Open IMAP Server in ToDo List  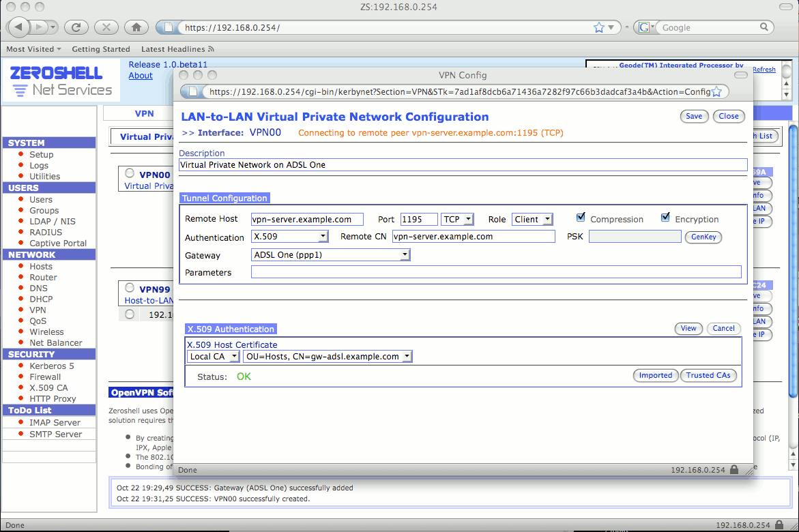[55, 422]
